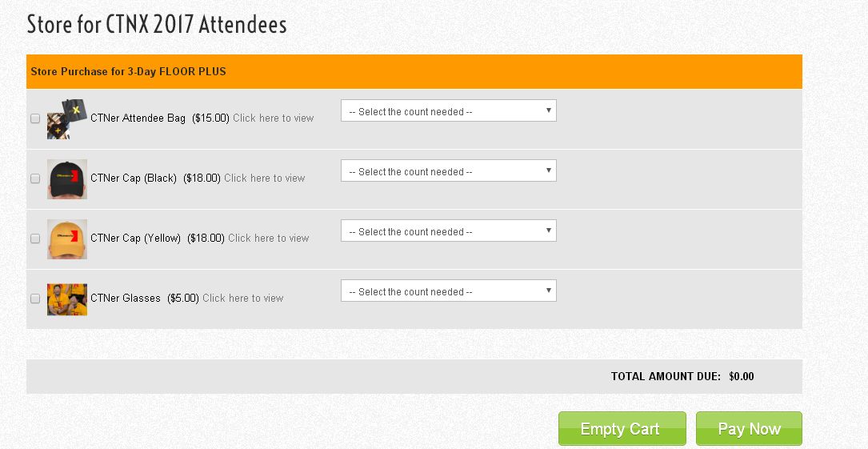Click the CTNer Glasses product image
The height and width of the screenshot is (449, 868).
(67, 299)
